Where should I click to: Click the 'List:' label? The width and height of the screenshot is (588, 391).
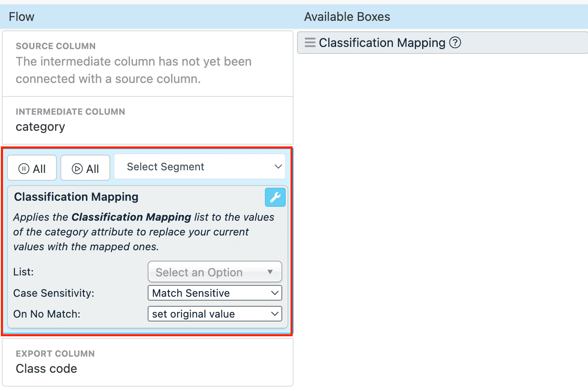click(23, 272)
